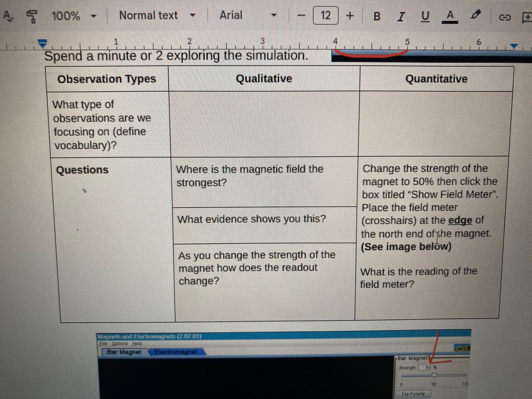This screenshot has width=532, height=399.
Task: Click the magnet strength slider handle
Action: (434, 375)
